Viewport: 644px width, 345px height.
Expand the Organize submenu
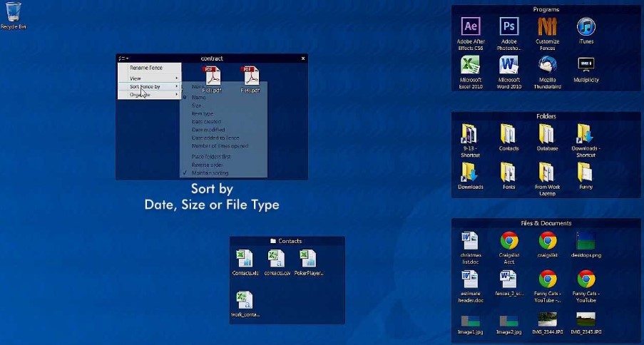point(150,95)
